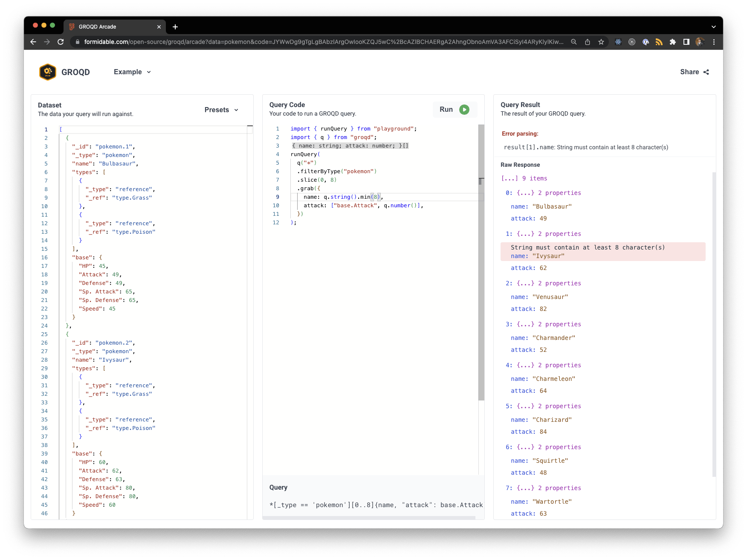
Task: Click the Query horizontal scrollbar
Action: [x=369, y=518]
